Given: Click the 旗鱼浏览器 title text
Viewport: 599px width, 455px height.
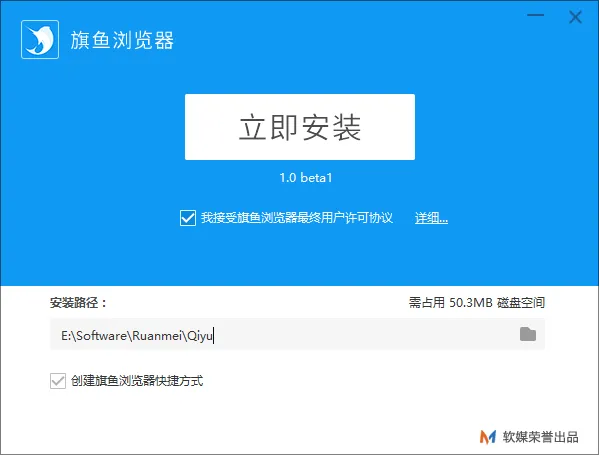Looking at the screenshot, I should pyautogui.click(x=122, y=40).
